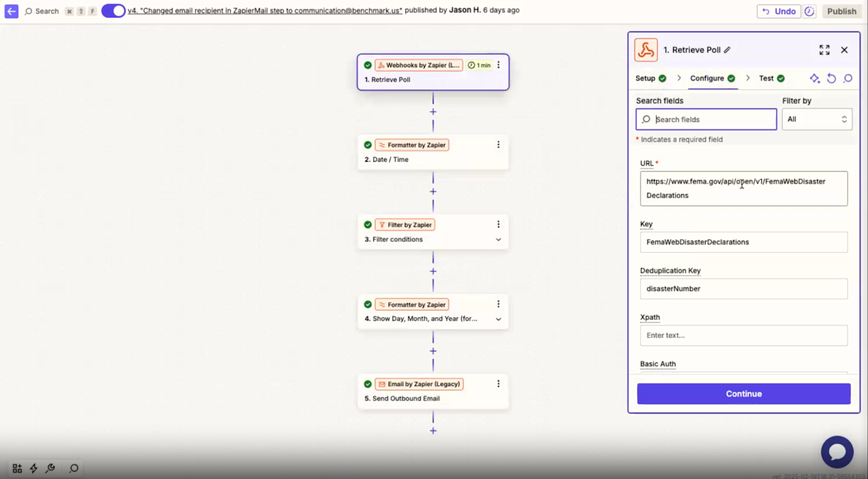Add step after Date / Time
Image resolution: width=868 pixels, height=479 pixels.
click(433, 191)
